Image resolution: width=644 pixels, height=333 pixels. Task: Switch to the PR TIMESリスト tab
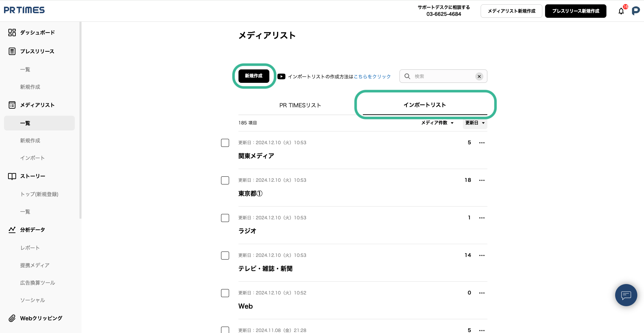pyautogui.click(x=300, y=105)
